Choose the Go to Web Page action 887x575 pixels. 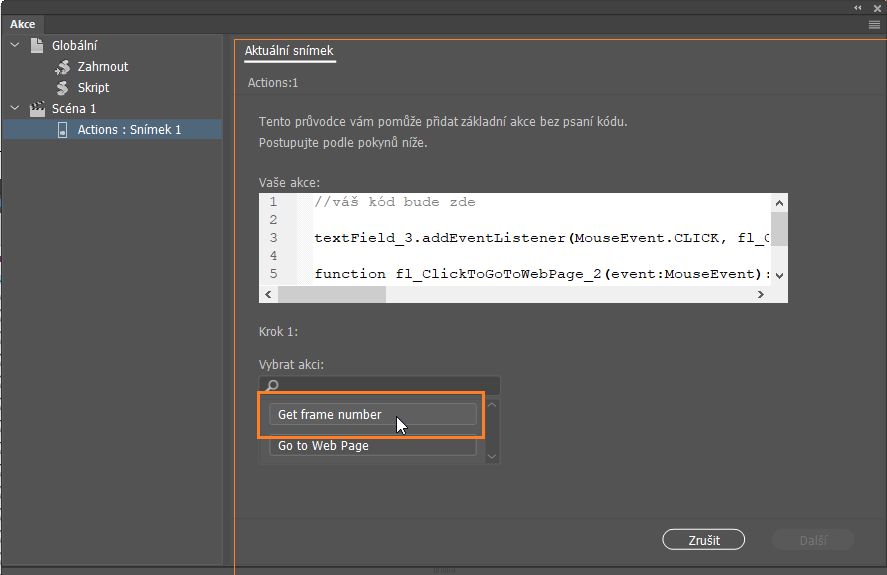[x=373, y=445]
